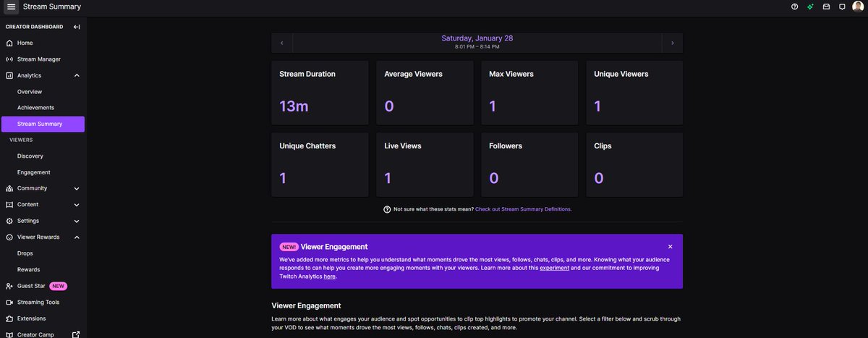Go to next stream with right arrow
The height and width of the screenshot is (338, 868).
pos(673,43)
